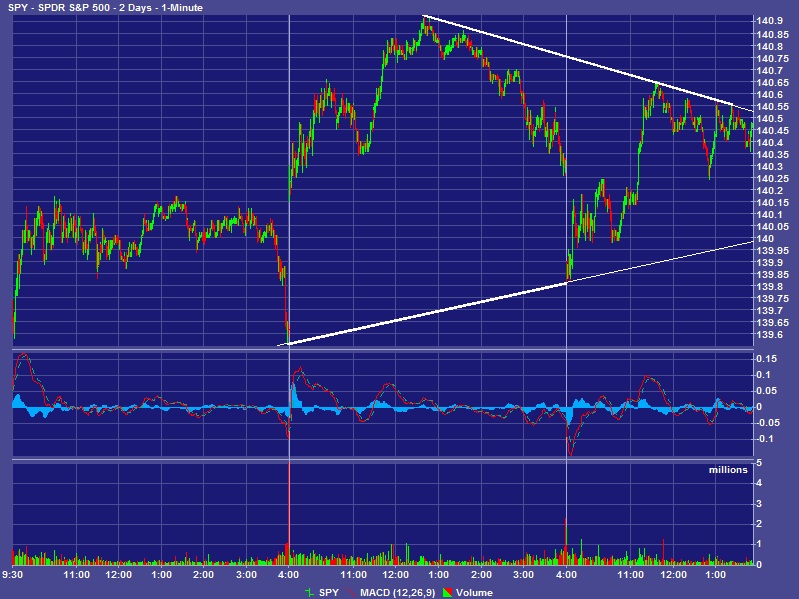
Task: Click the green SPY legend icon
Action: [x=309, y=592]
